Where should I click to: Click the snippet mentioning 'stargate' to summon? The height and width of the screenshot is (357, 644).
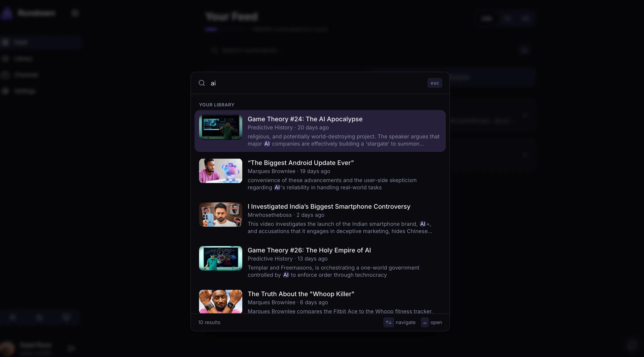(x=343, y=140)
